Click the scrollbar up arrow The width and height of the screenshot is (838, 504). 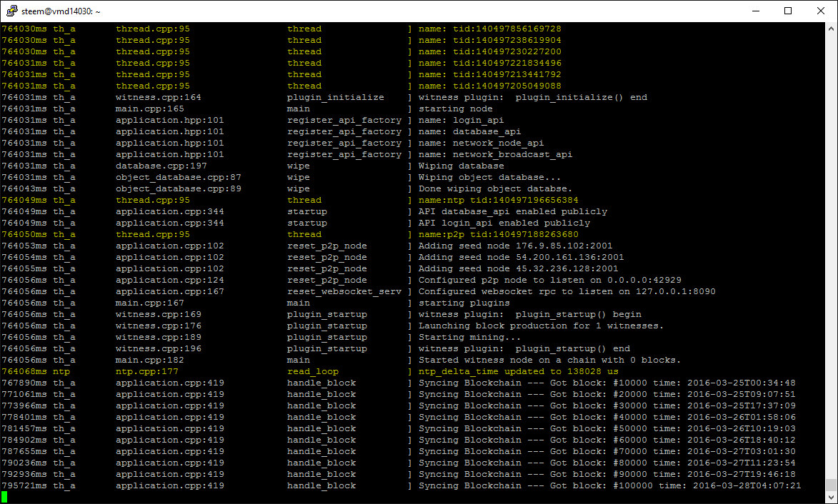[831, 28]
